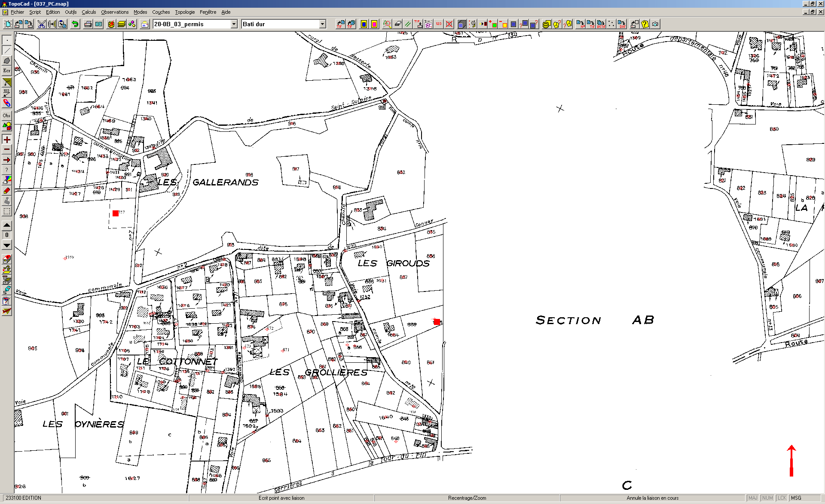Click the yellow database cylinders icon
The height and width of the screenshot is (504, 825).
pyautogui.click(x=547, y=24)
